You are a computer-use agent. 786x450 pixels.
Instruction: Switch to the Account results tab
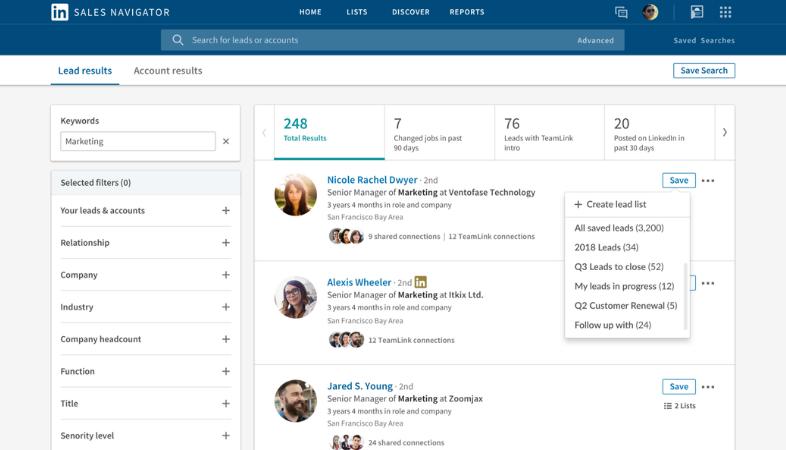click(x=168, y=71)
